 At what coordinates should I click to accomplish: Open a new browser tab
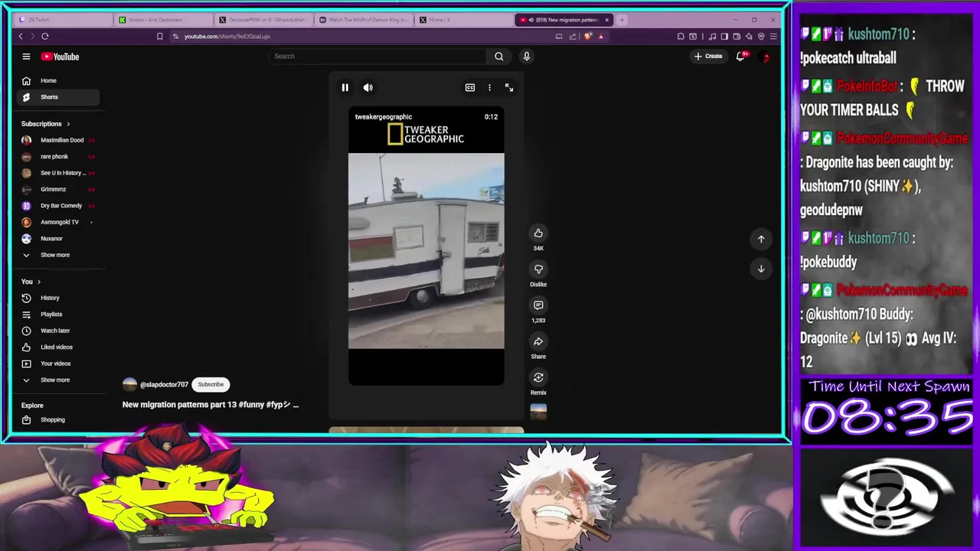coord(622,19)
